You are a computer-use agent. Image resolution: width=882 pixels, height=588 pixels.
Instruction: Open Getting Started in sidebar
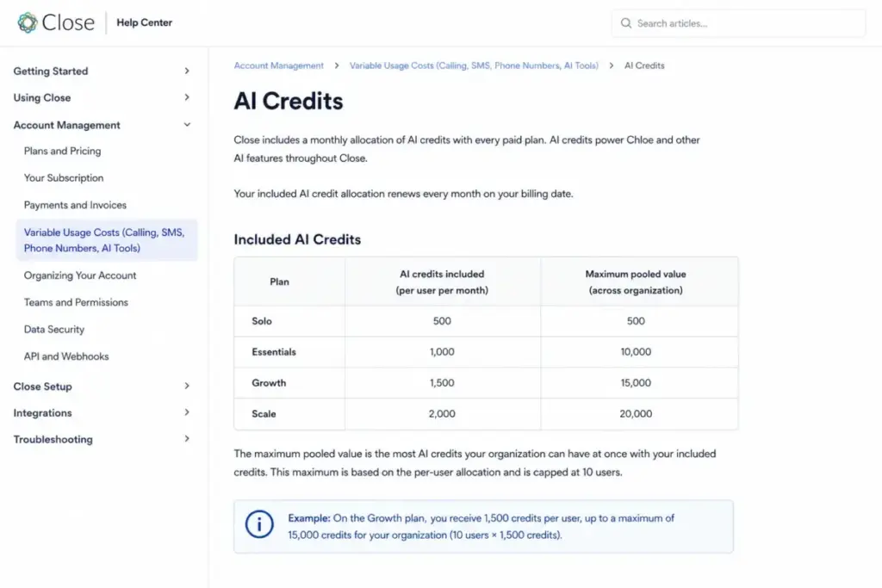51,71
